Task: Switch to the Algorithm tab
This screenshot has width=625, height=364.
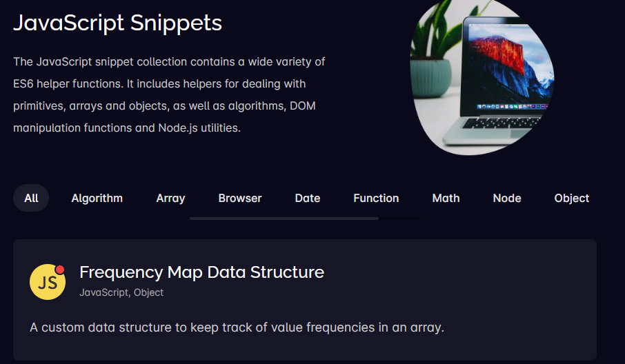Action: pyautogui.click(x=97, y=198)
